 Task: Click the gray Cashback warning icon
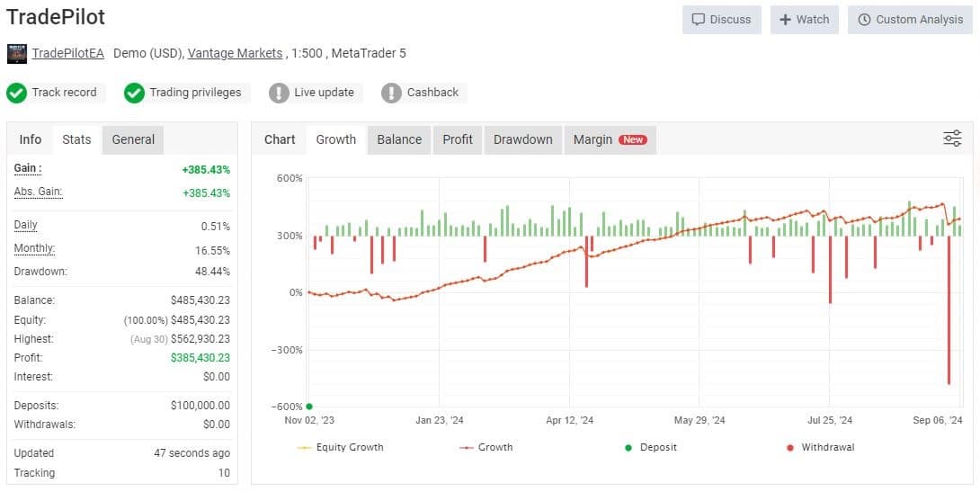point(391,94)
